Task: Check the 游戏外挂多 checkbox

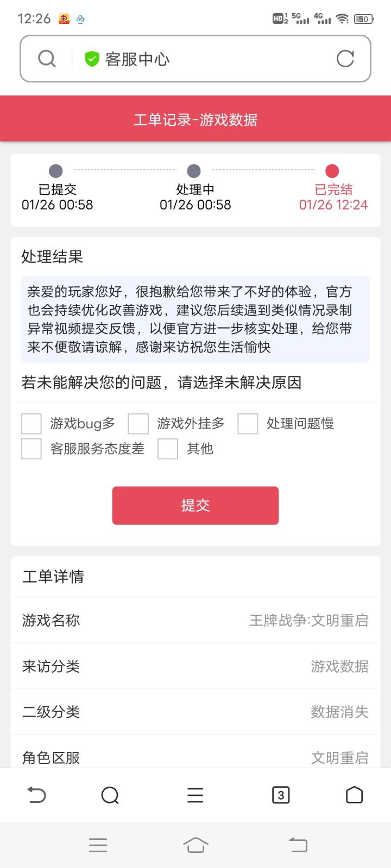Action: tap(138, 424)
